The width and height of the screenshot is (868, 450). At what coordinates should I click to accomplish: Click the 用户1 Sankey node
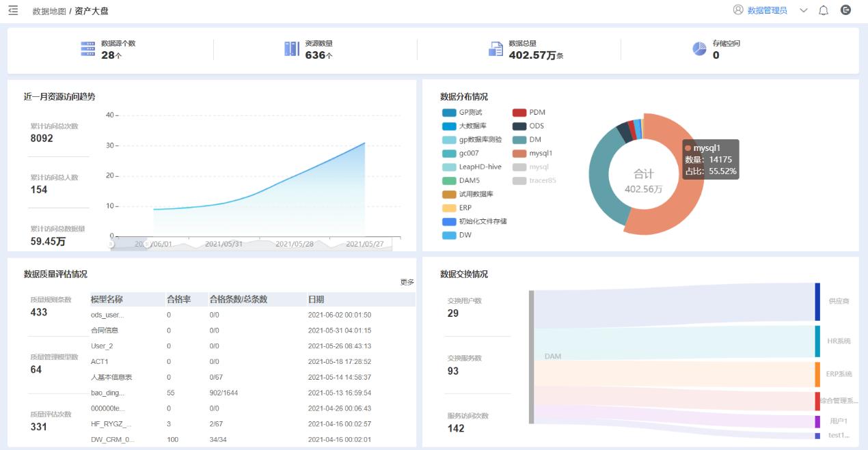point(817,422)
